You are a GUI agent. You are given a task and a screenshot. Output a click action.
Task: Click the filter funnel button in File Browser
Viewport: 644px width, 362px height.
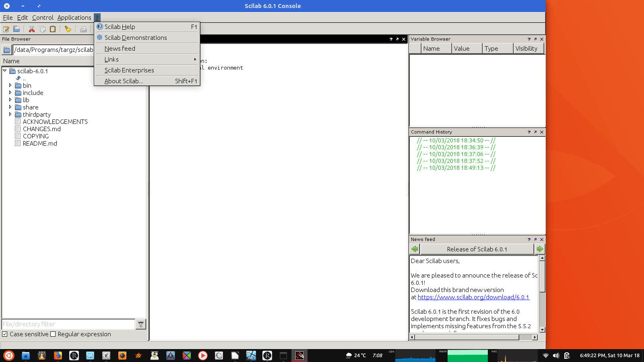tap(141, 324)
